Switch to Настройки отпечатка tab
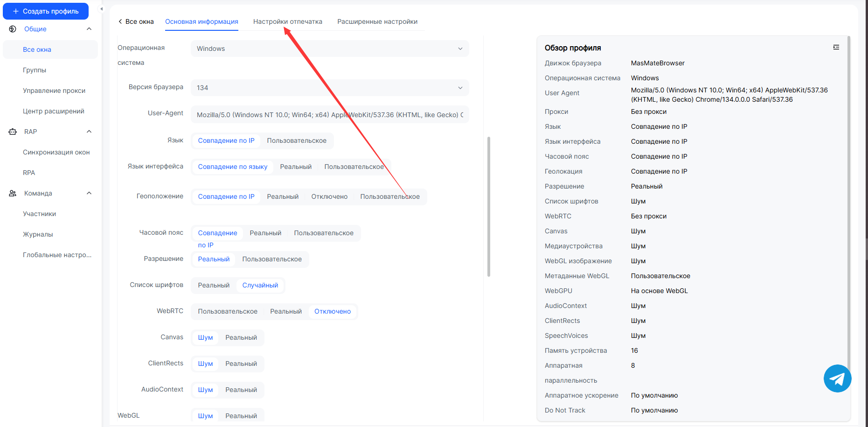Image resolution: width=868 pixels, height=427 pixels. pos(287,21)
